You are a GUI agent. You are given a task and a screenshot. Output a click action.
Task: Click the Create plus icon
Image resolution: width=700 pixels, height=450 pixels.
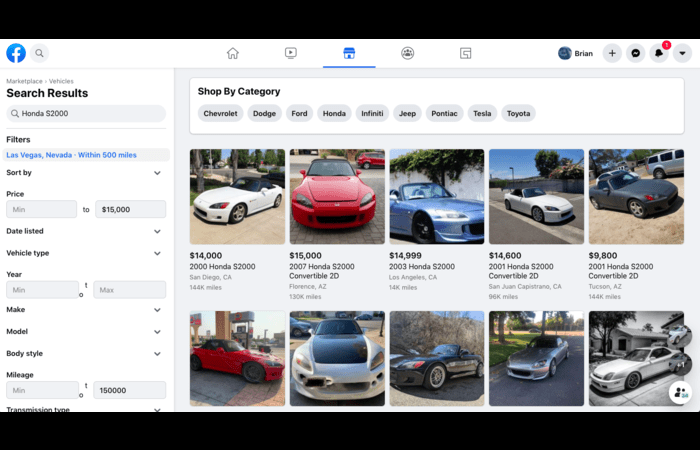(612, 53)
